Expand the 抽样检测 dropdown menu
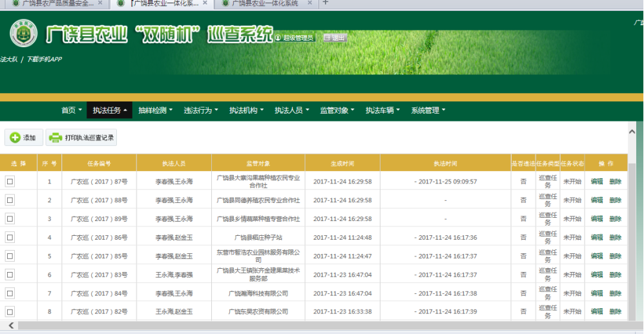Screen dimensions: 644x334 [155, 110]
